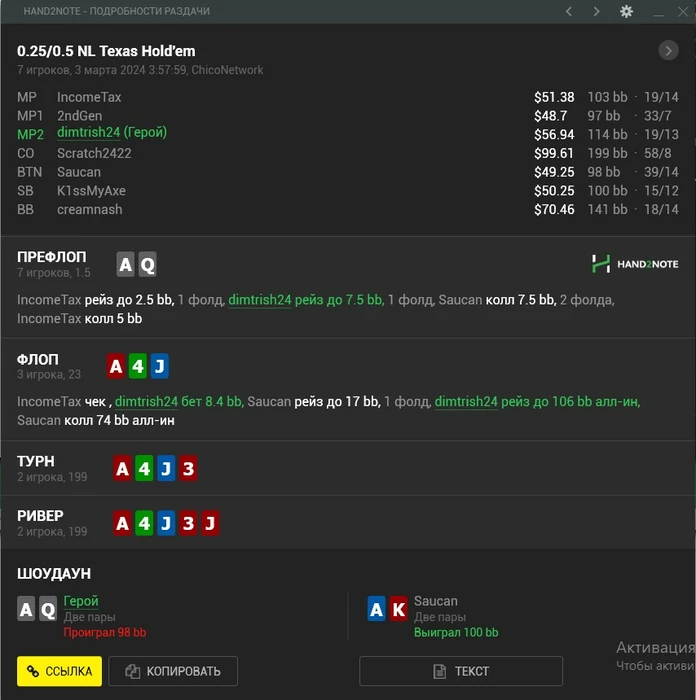Select player row IncomeTax
This screenshot has height=700, width=696.
tap(348, 97)
